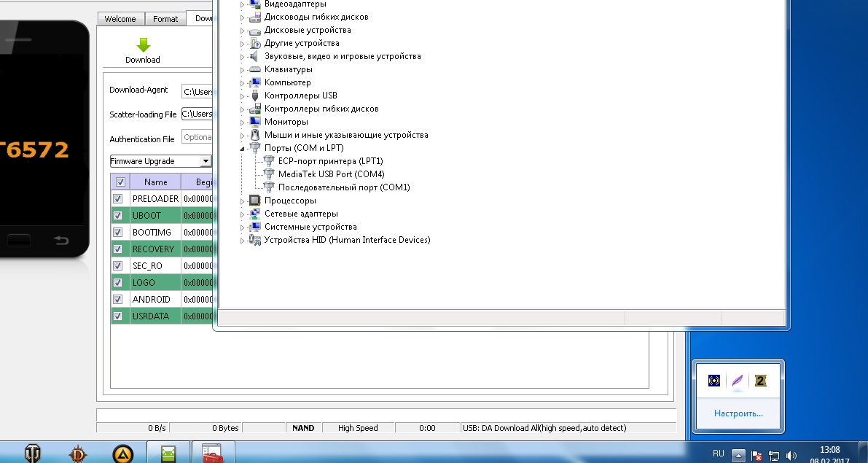The width and height of the screenshot is (868, 463).
Task: Select Последовательный порт (COM1) item
Action: tap(344, 187)
